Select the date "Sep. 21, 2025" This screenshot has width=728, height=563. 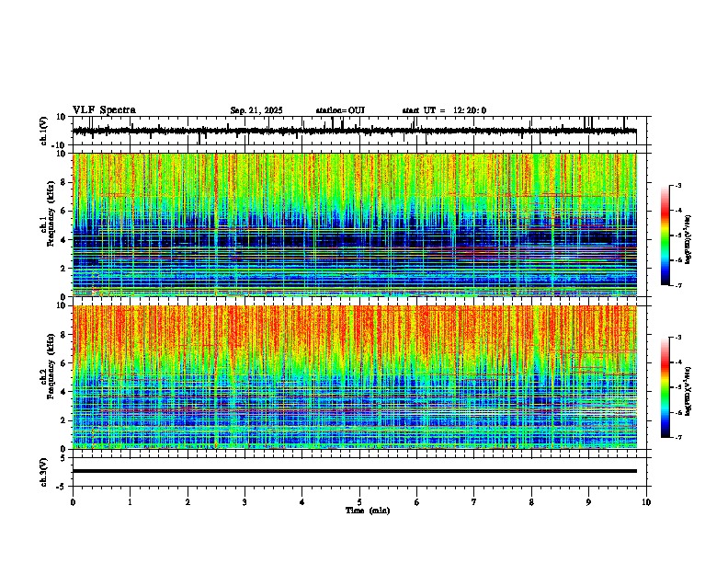(256, 110)
